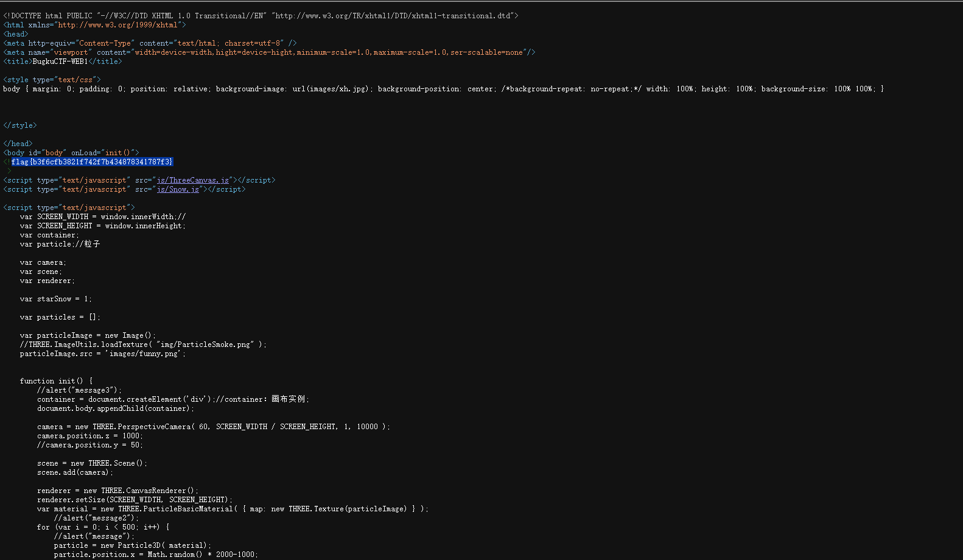
Task: Click the highlighted flag text
Action: point(92,162)
